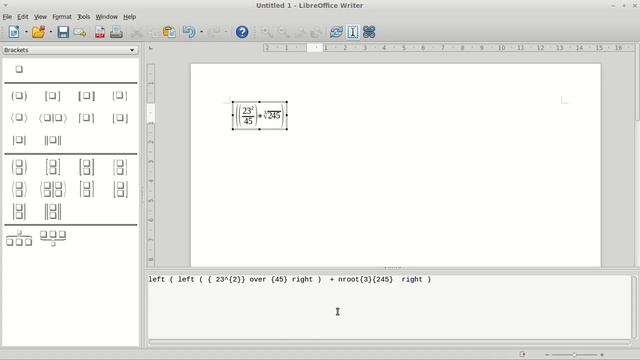640x360 pixels.
Task: Click the zoom in plus button on status bar
Action: pos(602,355)
